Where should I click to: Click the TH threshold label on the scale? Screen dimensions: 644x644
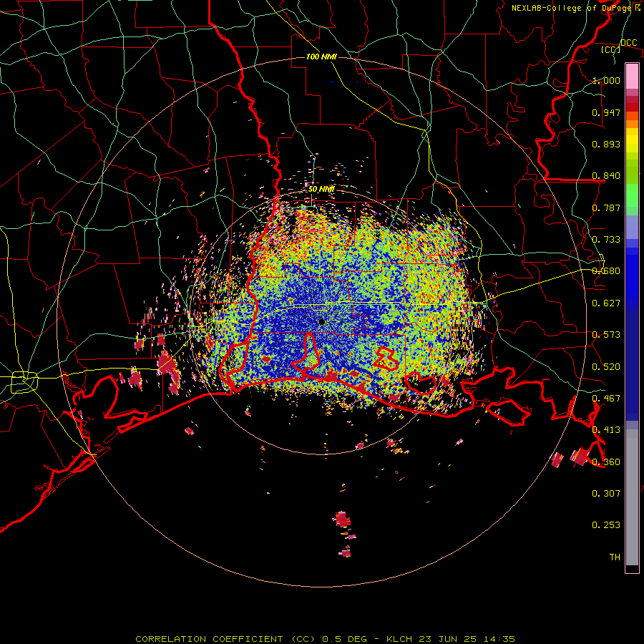(x=615, y=557)
